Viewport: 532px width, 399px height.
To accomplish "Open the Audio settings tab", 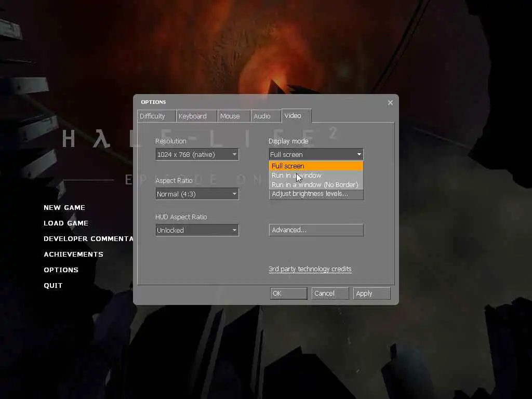I will pyautogui.click(x=266, y=116).
